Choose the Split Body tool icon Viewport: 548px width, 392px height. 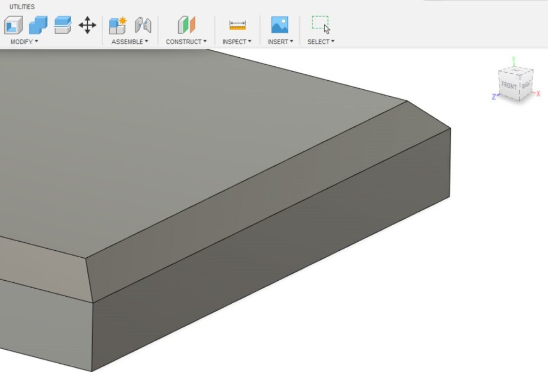(63, 25)
